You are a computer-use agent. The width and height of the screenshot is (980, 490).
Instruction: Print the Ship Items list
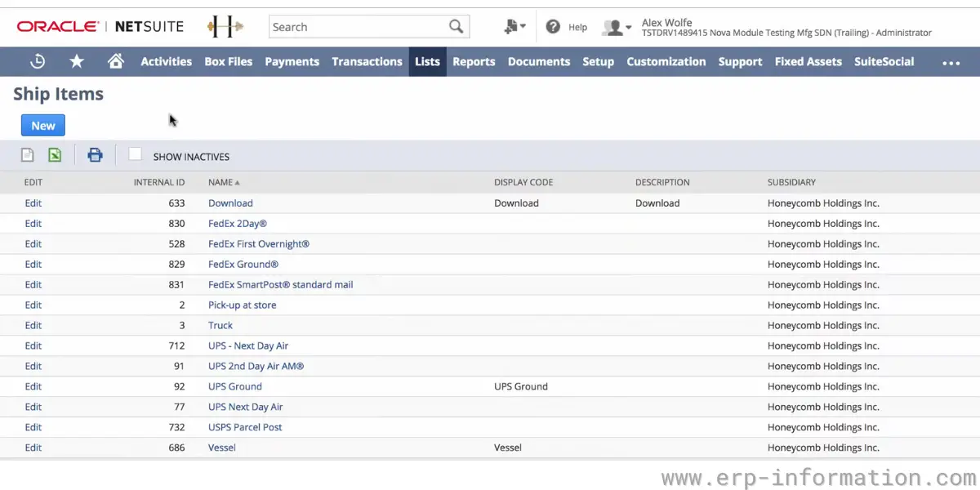click(96, 155)
